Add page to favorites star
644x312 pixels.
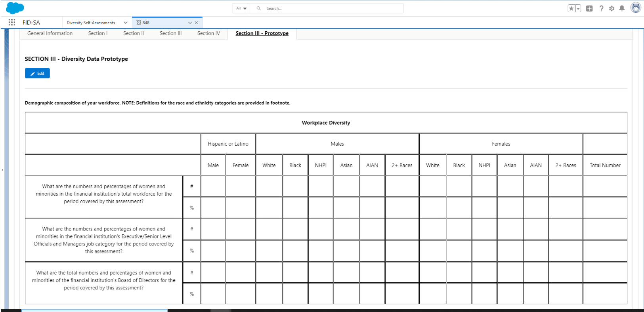571,8
